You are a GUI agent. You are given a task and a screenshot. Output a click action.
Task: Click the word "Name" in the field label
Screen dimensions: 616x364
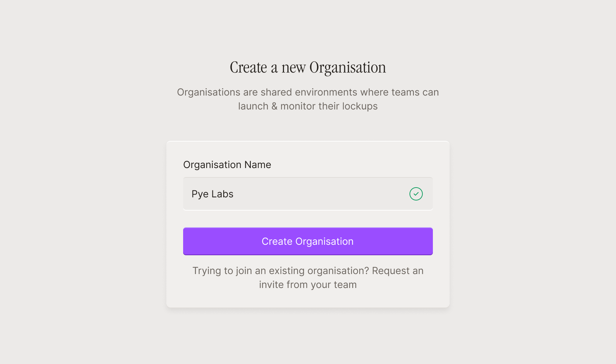click(x=257, y=165)
